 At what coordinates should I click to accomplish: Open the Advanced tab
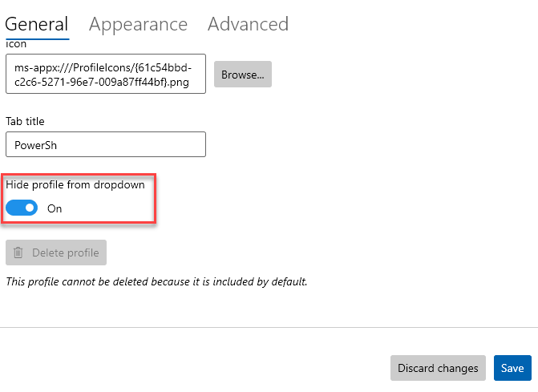(248, 24)
